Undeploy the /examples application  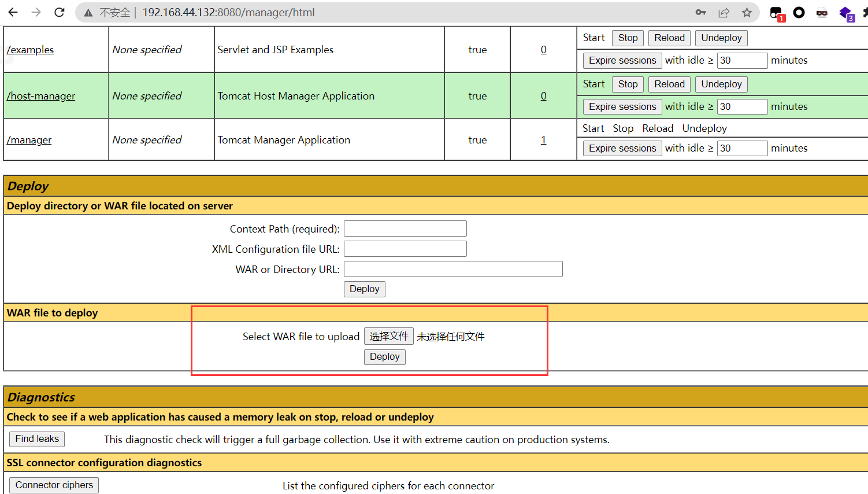(721, 38)
